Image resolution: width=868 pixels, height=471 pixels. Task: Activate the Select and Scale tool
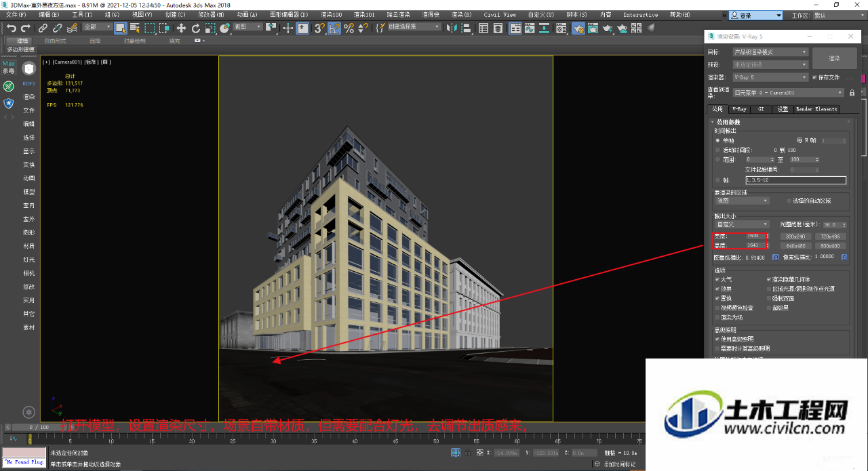pos(210,28)
